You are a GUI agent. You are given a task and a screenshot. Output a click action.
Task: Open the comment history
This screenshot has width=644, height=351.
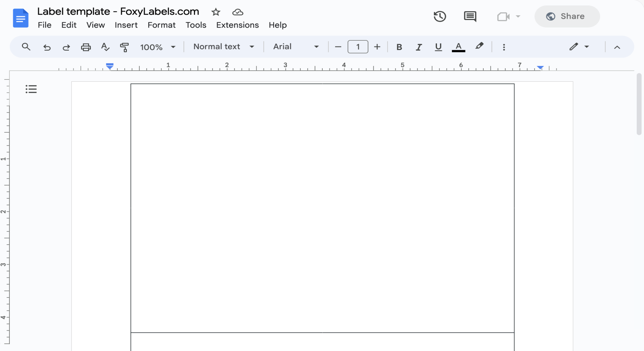click(x=470, y=16)
